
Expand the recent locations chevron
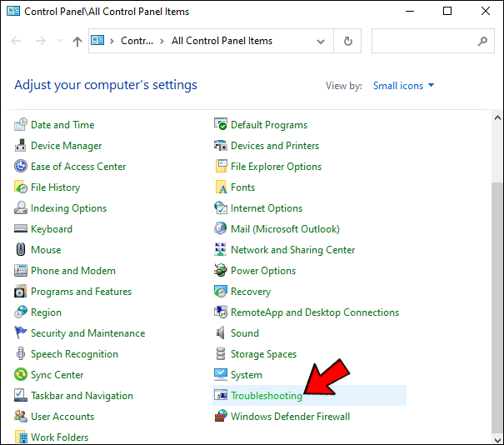[x=60, y=41]
